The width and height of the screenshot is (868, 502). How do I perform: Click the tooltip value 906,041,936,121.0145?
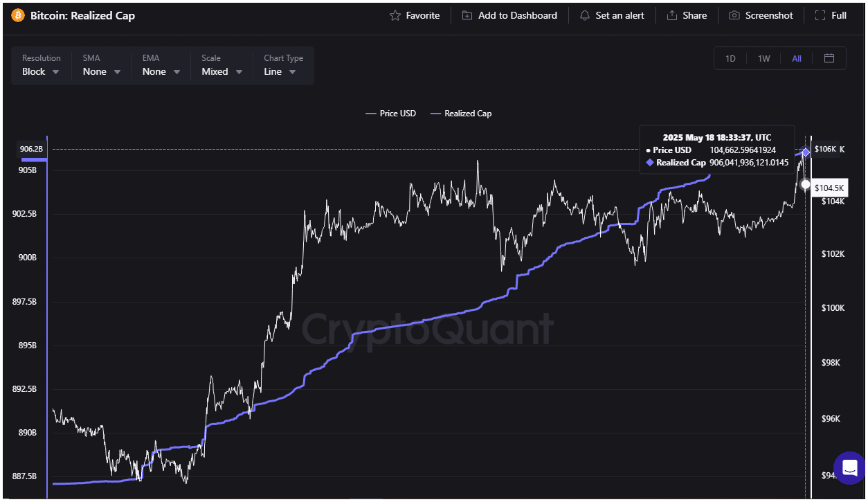pyautogui.click(x=749, y=162)
